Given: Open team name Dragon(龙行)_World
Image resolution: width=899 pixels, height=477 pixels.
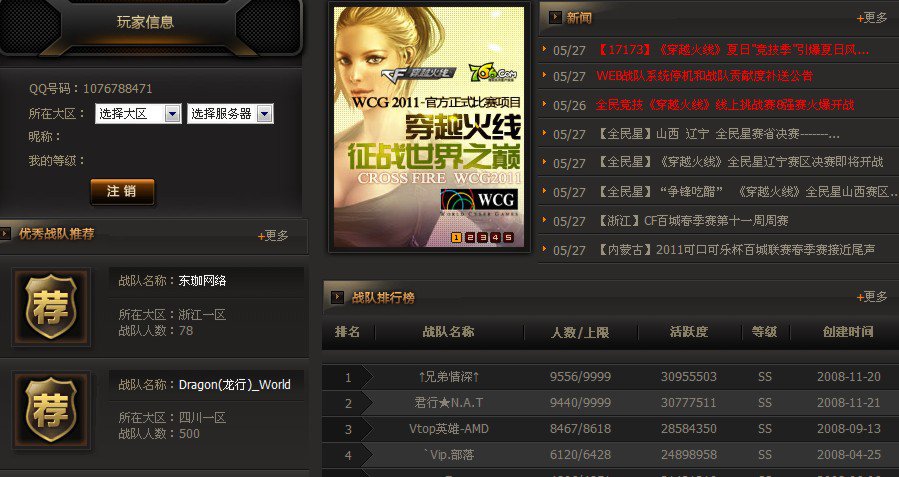Looking at the screenshot, I should 234,385.
